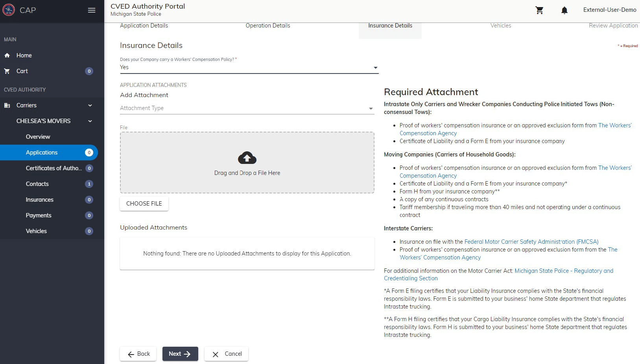Image resolution: width=640 pixels, height=364 pixels.
Task: Switch to Operation Details step
Action: point(268,26)
